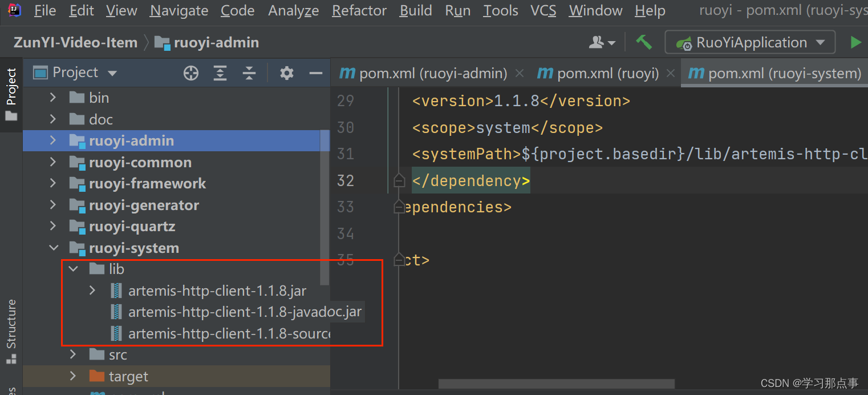
Task: Switch to pom.xml (ruoyi-system) tab
Action: [x=774, y=73]
